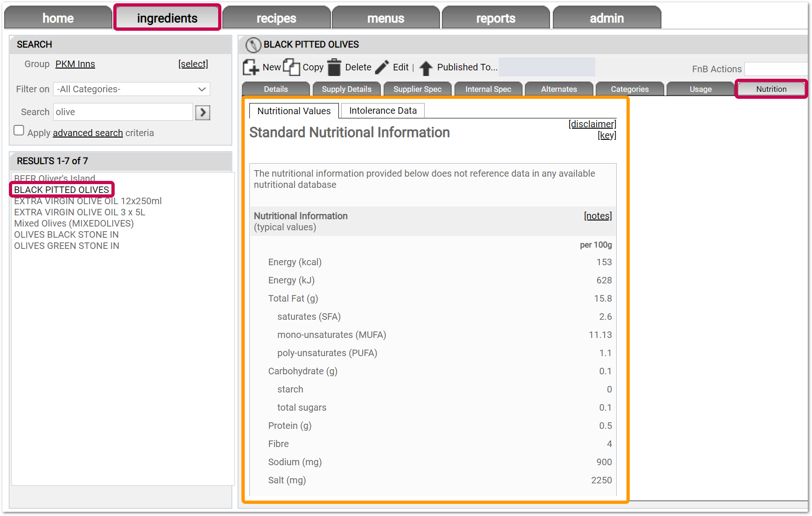Go to the menus main tab
Viewport: 812px width, 516px height.
tap(386, 18)
